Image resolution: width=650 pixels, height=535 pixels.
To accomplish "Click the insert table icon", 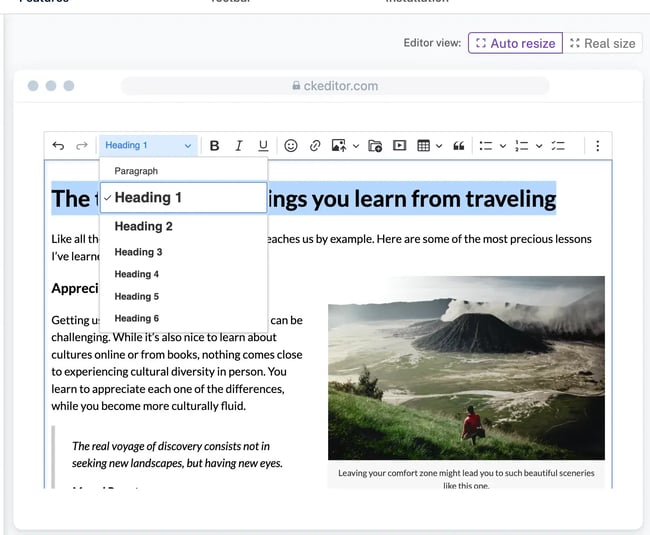I will click(423, 145).
